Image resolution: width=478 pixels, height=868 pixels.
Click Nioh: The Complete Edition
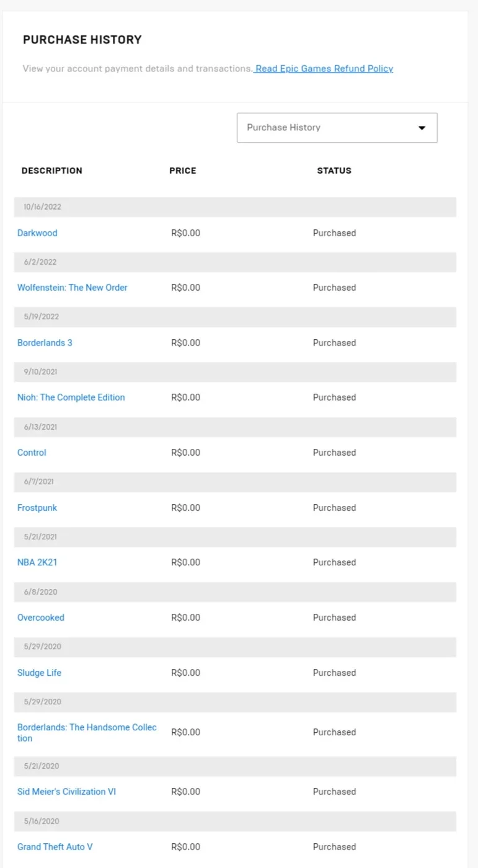click(71, 397)
